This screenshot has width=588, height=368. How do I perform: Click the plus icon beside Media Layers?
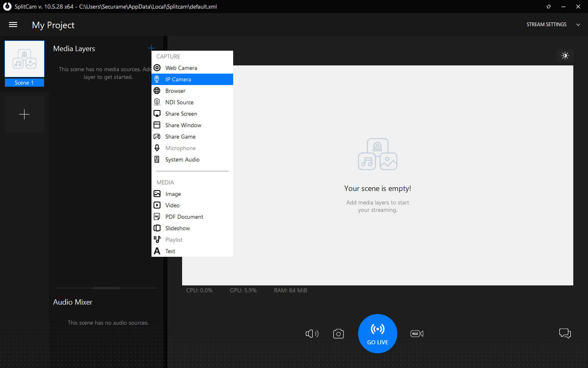tap(151, 48)
